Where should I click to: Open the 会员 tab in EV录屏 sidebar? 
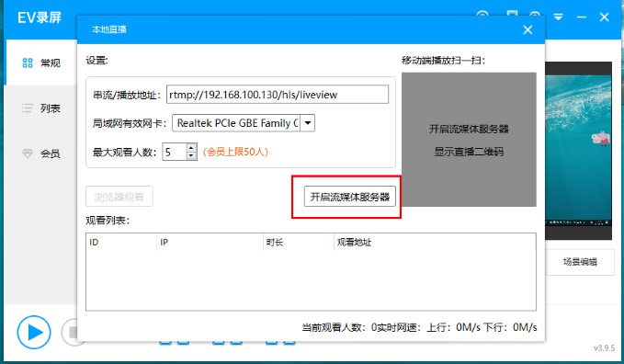click(x=41, y=154)
